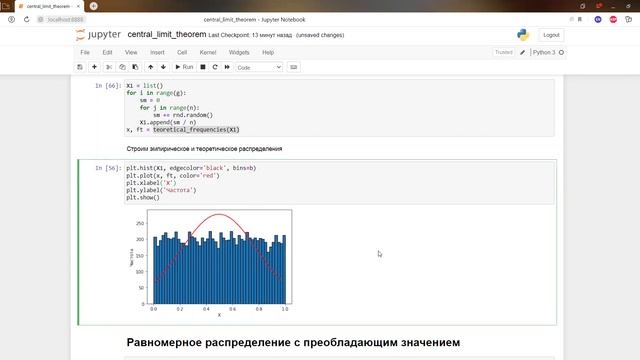640x360 pixels.
Task: Close the central_limit_theorem browser tab
Action: (78, 6)
